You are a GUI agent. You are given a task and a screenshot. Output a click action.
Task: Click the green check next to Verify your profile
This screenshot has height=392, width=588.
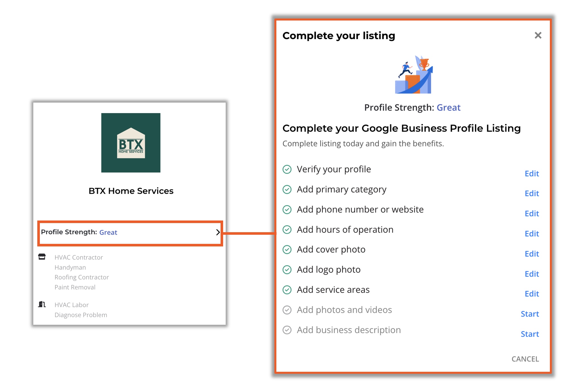point(287,169)
